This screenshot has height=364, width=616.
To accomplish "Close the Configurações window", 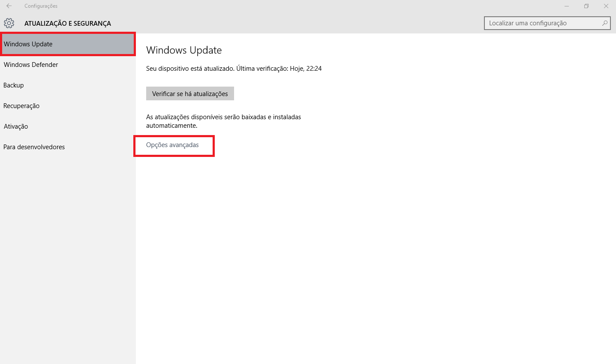I will coord(606,6).
